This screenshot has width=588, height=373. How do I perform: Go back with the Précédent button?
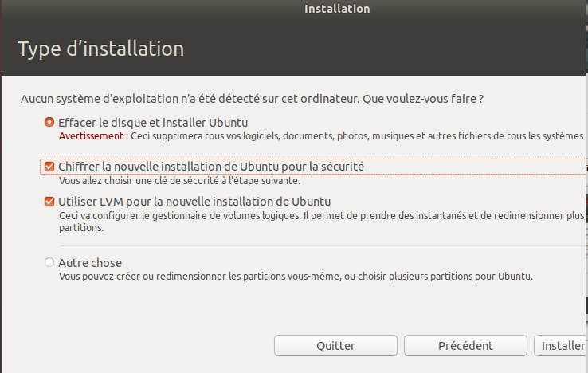point(465,346)
